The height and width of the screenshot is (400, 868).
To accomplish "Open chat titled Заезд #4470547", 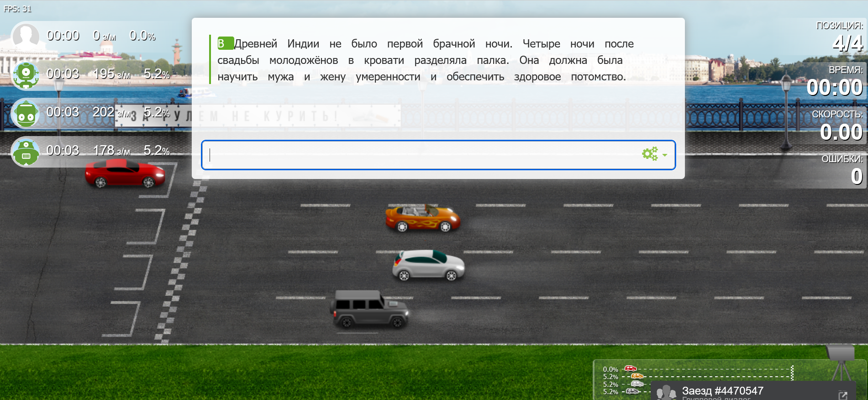I will [x=722, y=391].
